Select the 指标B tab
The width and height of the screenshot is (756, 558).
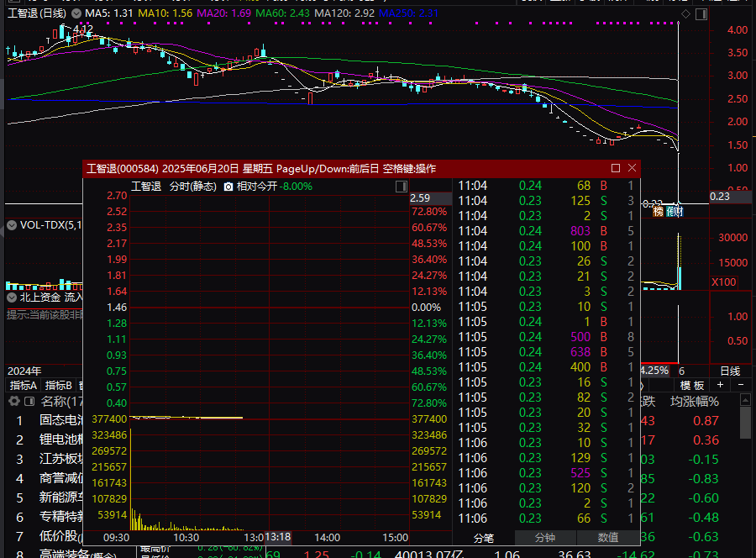point(58,385)
